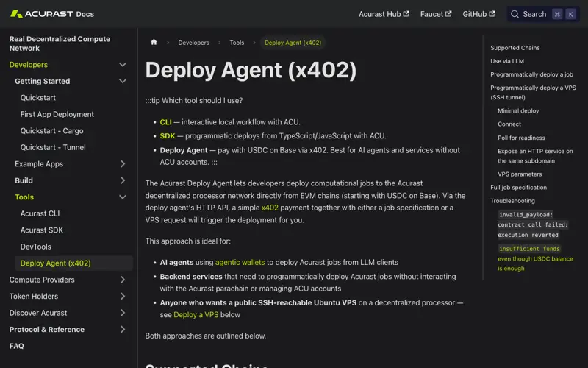Click the Deploy Agent (x402) page heading
Image resolution: width=588 pixels, height=368 pixels.
tap(251, 70)
